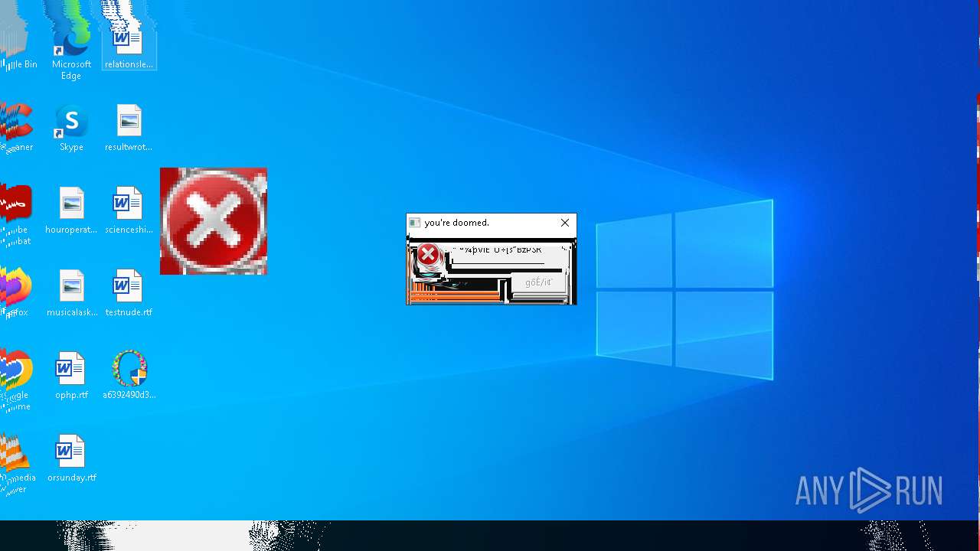Open the glitched Adobe Acrobat shortcut

click(17, 214)
